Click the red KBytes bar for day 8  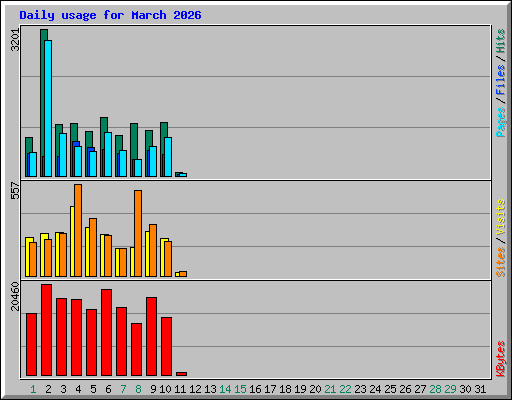(x=136, y=349)
